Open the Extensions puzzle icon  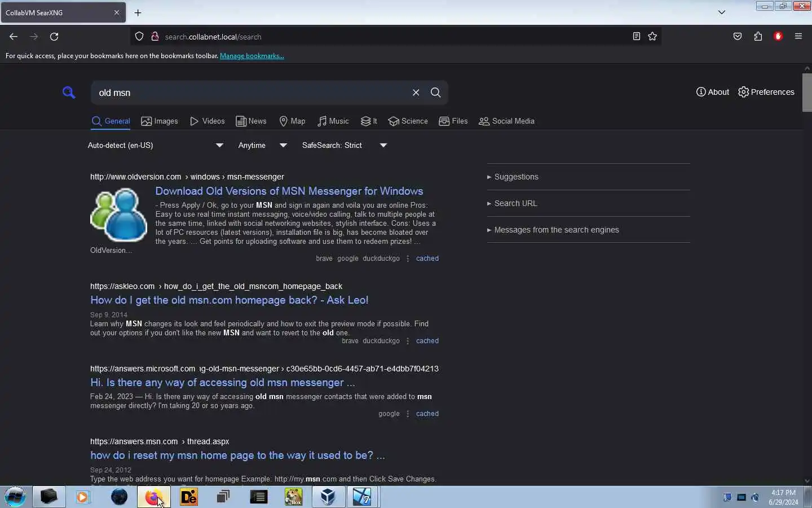[758, 37]
